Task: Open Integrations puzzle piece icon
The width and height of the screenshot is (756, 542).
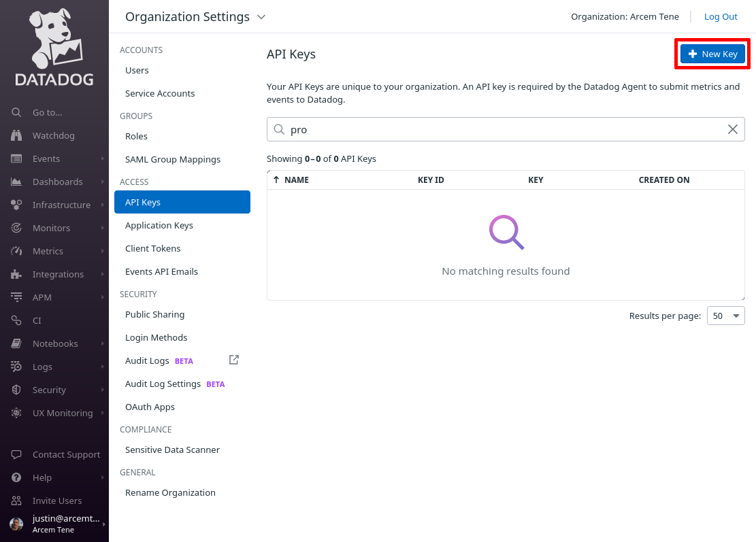Action: [x=16, y=274]
